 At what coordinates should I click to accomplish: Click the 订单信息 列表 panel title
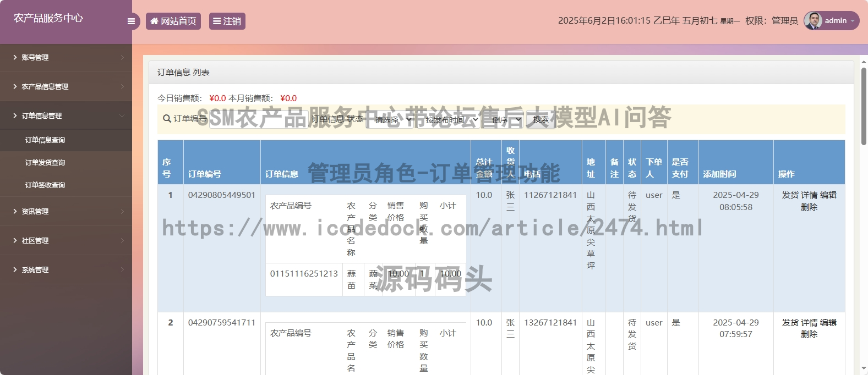183,73
